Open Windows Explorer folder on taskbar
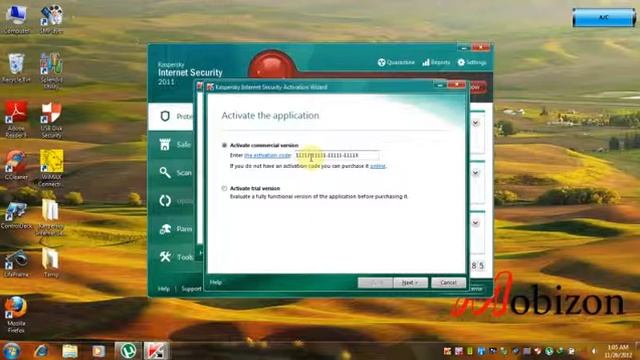This screenshot has width=640, height=360. [70, 351]
